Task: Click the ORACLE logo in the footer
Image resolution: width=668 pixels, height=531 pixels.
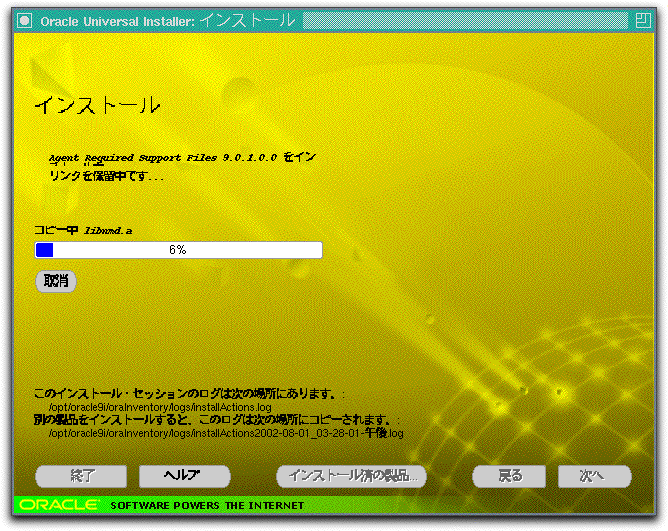Action: [58, 505]
